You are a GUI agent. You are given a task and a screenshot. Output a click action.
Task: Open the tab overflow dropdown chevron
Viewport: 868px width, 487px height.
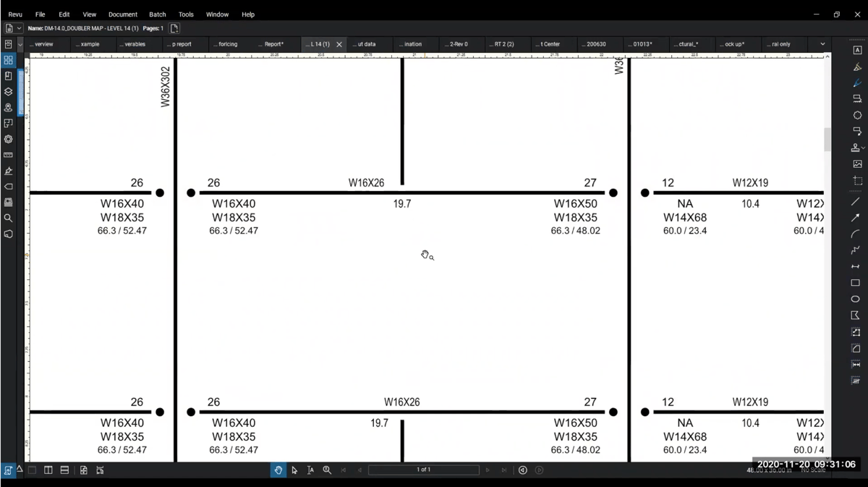[x=822, y=43]
